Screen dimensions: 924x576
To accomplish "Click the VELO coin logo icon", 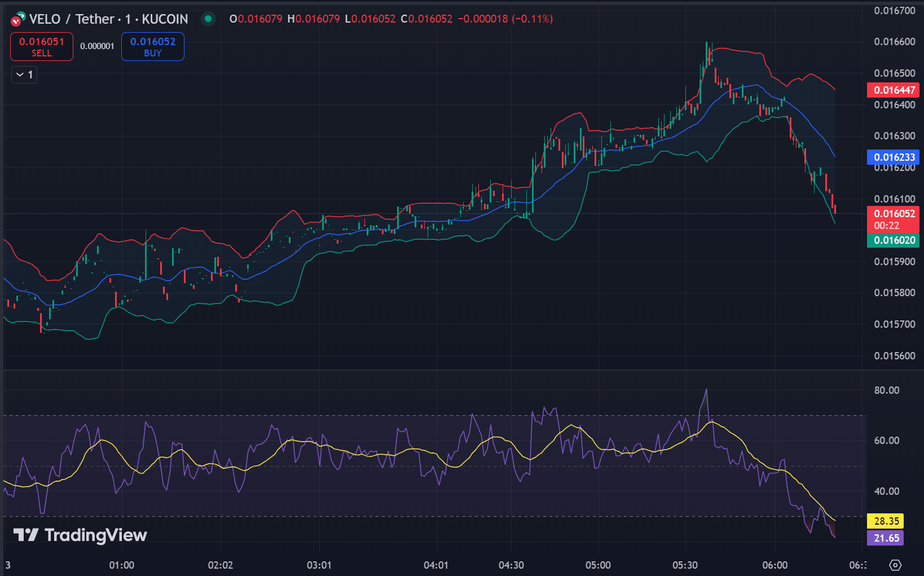I will (x=17, y=20).
